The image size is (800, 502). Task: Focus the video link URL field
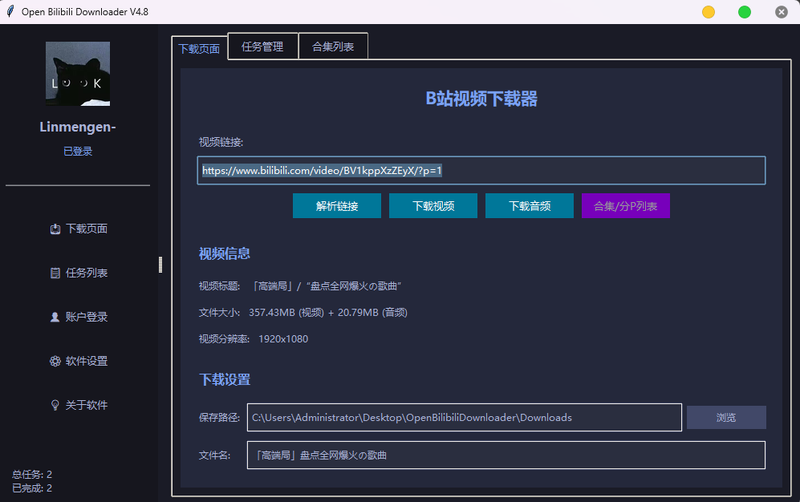coord(481,170)
